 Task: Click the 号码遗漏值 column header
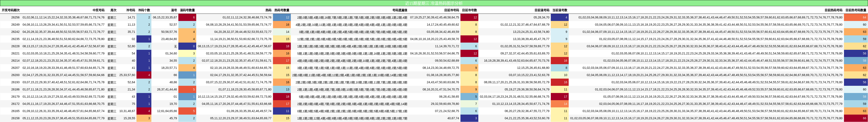pos(400,10)
